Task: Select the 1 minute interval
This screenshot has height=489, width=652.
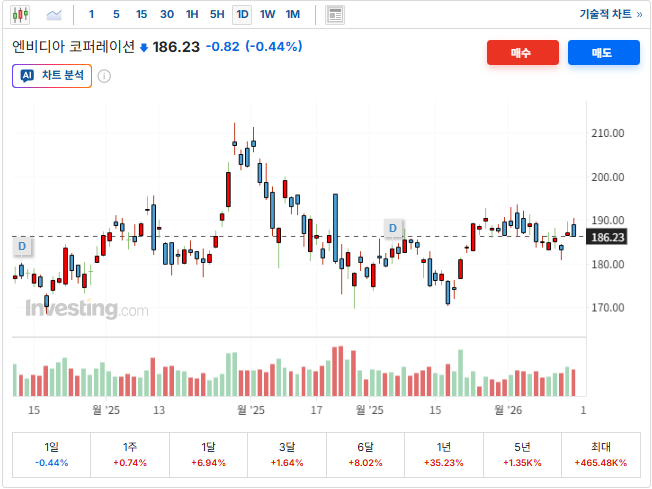Action: click(x=91, y=15)
